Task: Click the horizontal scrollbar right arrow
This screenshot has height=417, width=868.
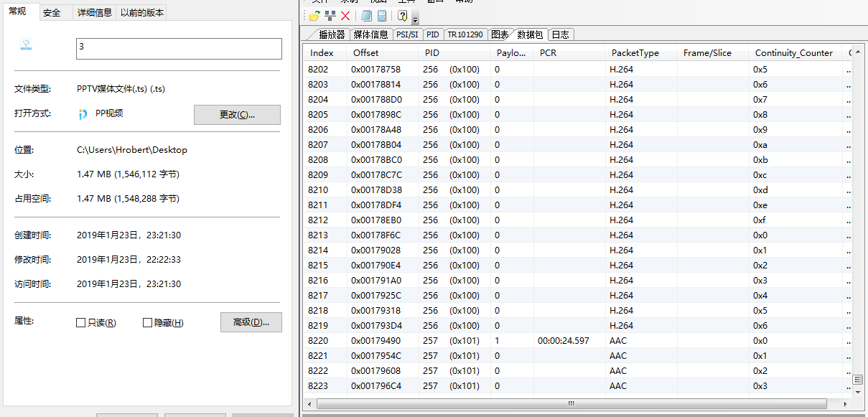Action: click(x=846, y=403)
